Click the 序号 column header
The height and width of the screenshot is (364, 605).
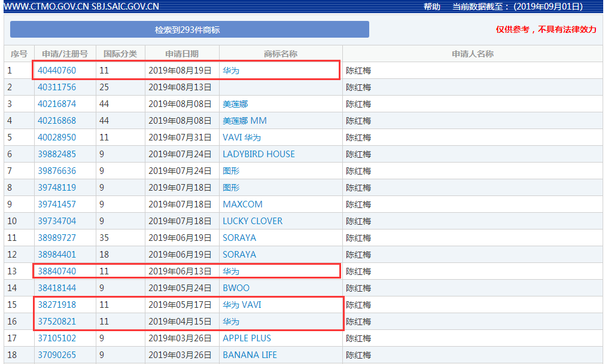(x=19, y=54)
